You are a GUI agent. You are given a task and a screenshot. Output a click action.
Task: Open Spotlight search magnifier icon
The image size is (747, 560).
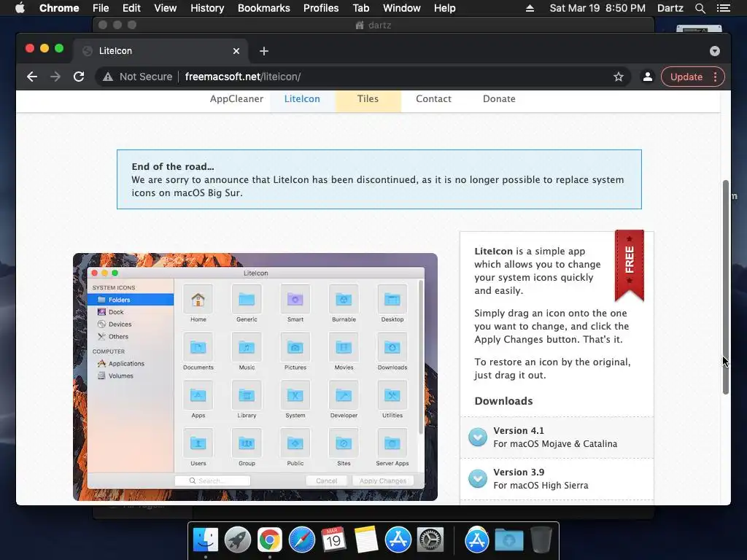700,8
